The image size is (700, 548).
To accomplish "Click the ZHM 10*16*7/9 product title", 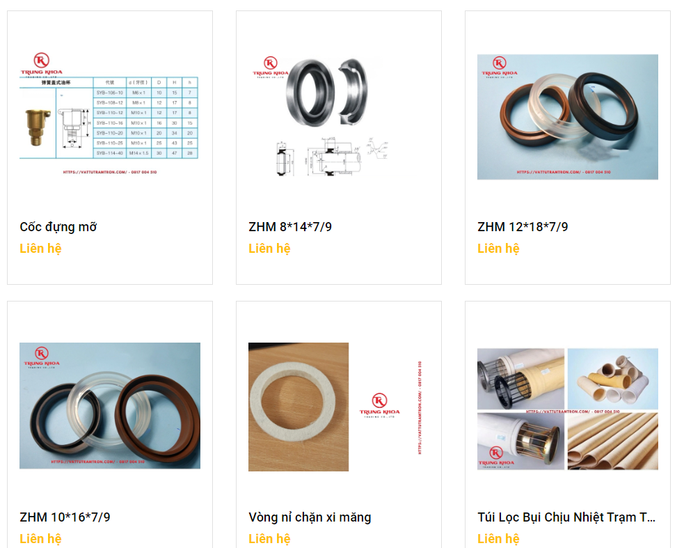I will click(x=65, y=517).
